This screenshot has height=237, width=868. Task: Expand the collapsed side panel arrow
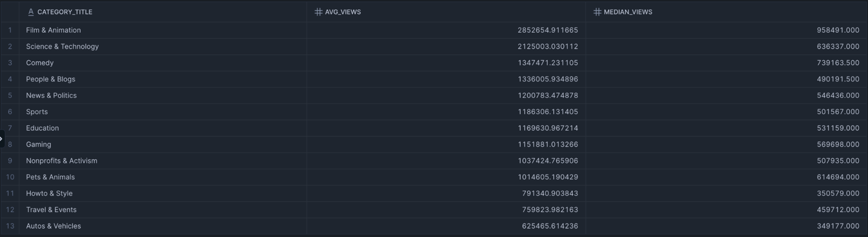pos(2,139)
